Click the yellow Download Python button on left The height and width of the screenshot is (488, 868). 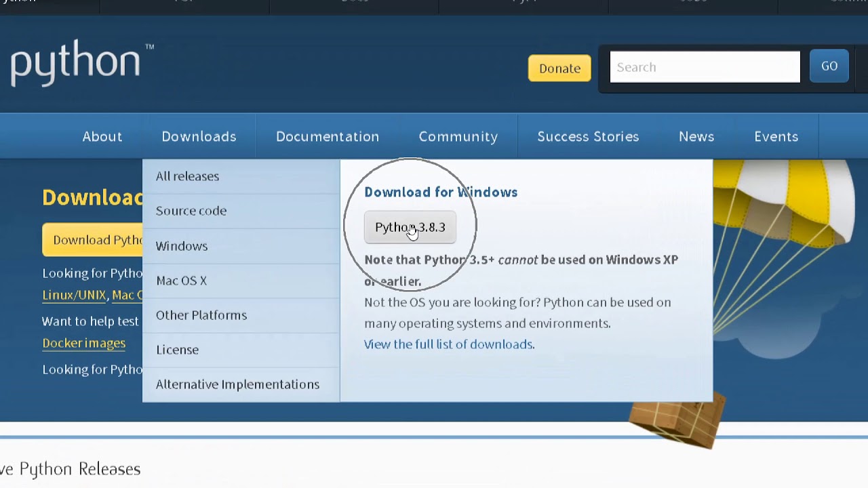click(93, 240)
